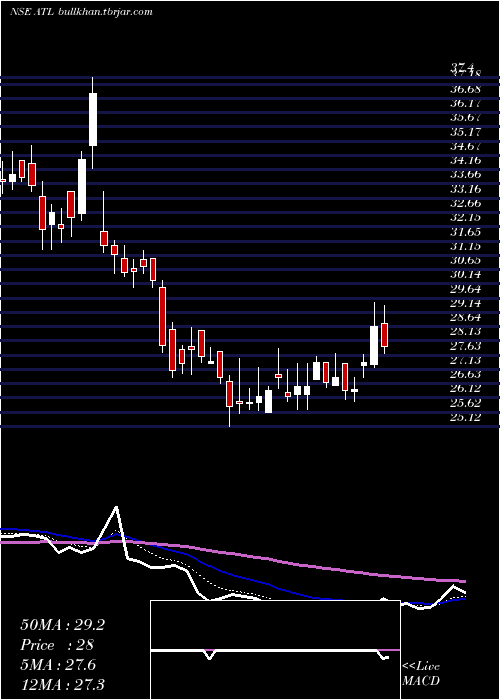Click inside the Live MACD inset box
Image resolution: width=500 pixels, height=700 pixels.
point(275,650)
